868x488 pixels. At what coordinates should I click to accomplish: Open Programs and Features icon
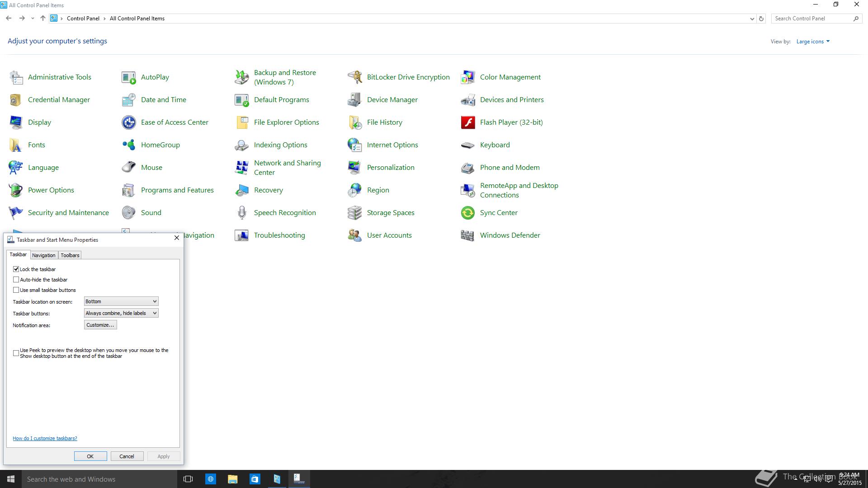point(129,190)
